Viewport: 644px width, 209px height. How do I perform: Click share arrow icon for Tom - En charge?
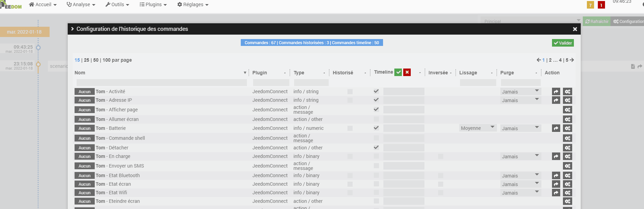(556, 156)
